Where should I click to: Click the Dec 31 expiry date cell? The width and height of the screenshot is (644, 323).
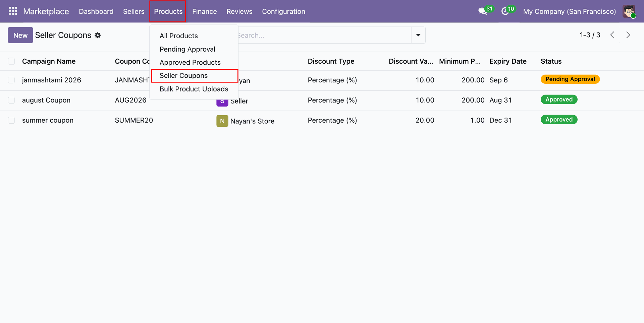[x=500, y=120]
